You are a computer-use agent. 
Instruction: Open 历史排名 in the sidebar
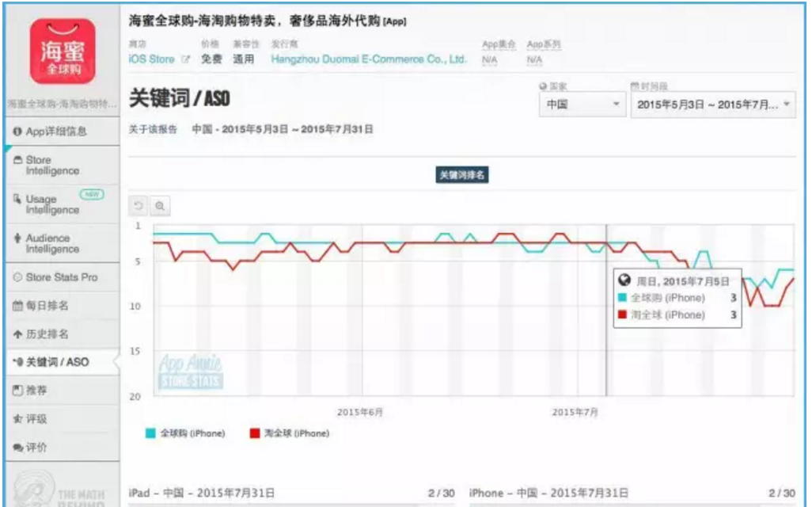pyautogui.click(x=63, y=334)
